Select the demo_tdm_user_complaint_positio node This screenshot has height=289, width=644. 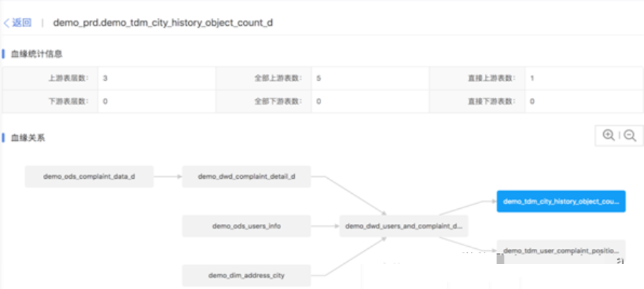coord(561,250)
